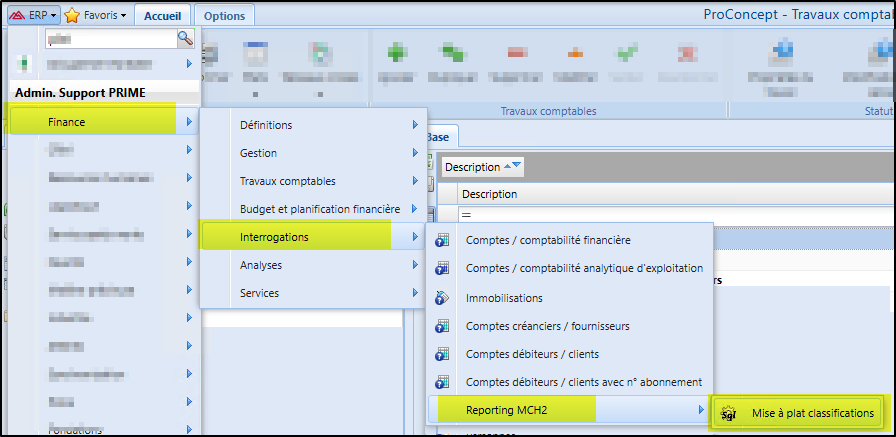Click the search magnifier icon in menu
Viewport: 896px width, 437px height.
coord(185,38)
